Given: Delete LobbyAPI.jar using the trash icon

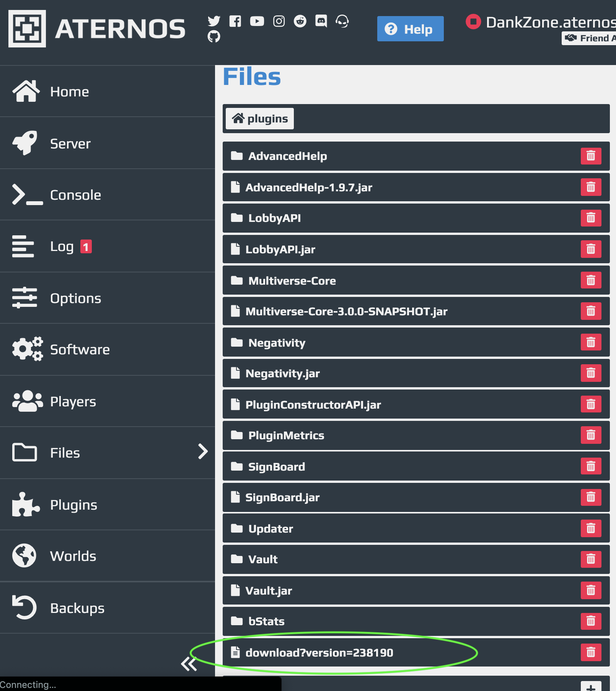Looking at the screenshot, I should coord(591,249).
